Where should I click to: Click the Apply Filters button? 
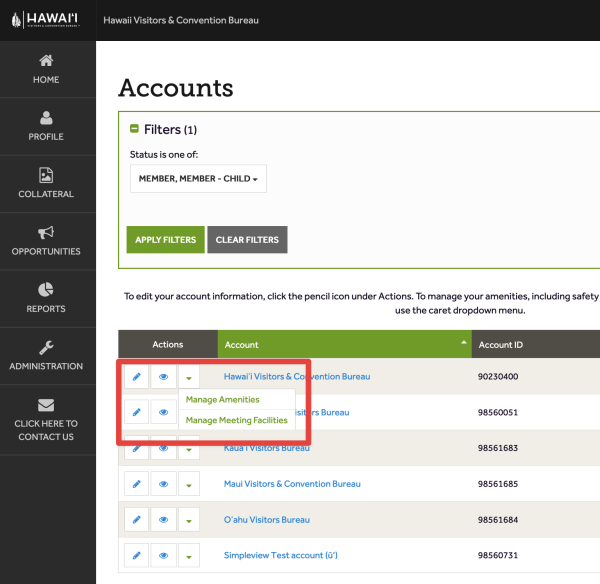coord(165,240)
